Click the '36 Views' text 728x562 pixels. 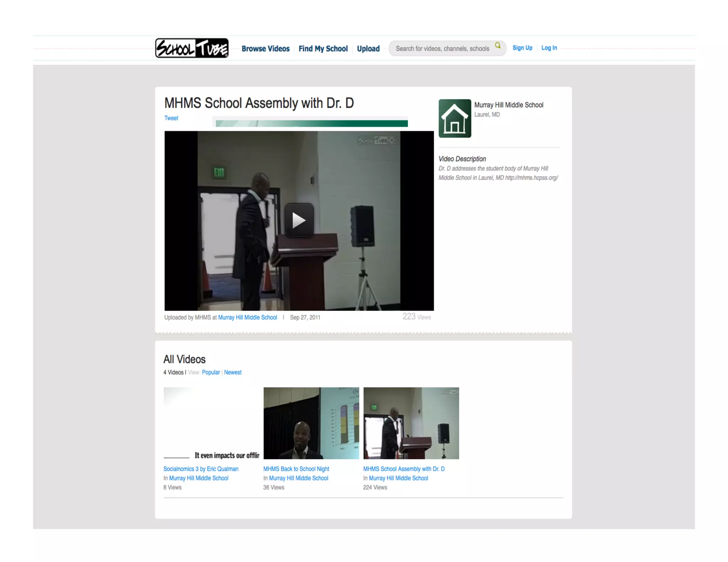[274, 487]
